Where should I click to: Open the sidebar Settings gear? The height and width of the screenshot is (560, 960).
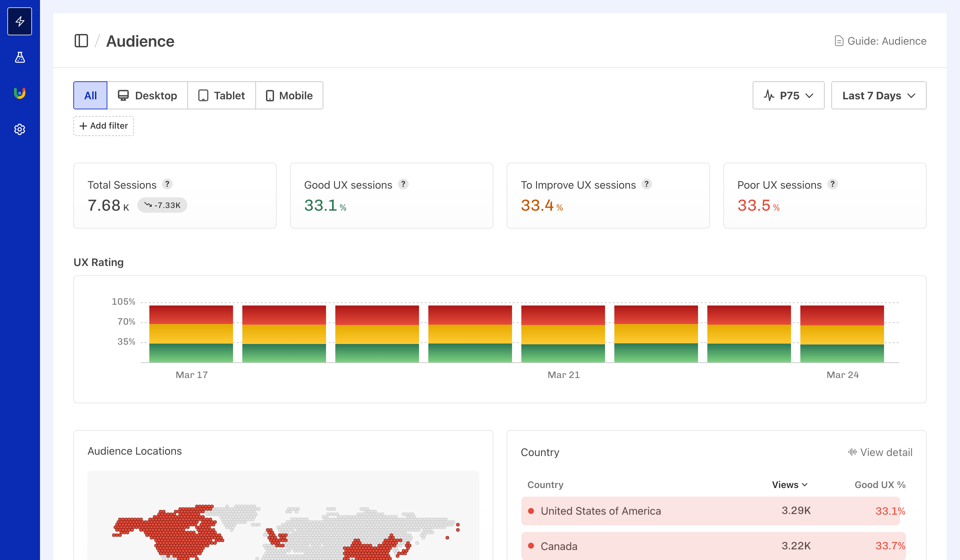click(19, 129)
